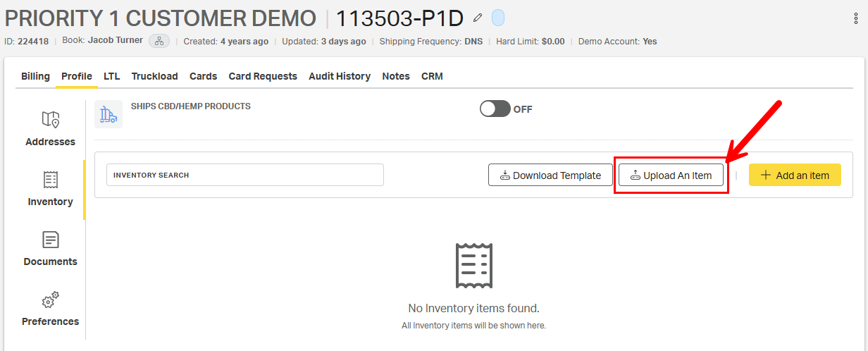Switch to the Billing tab
This screenshot has width=868, height=351.
[35, 76]
